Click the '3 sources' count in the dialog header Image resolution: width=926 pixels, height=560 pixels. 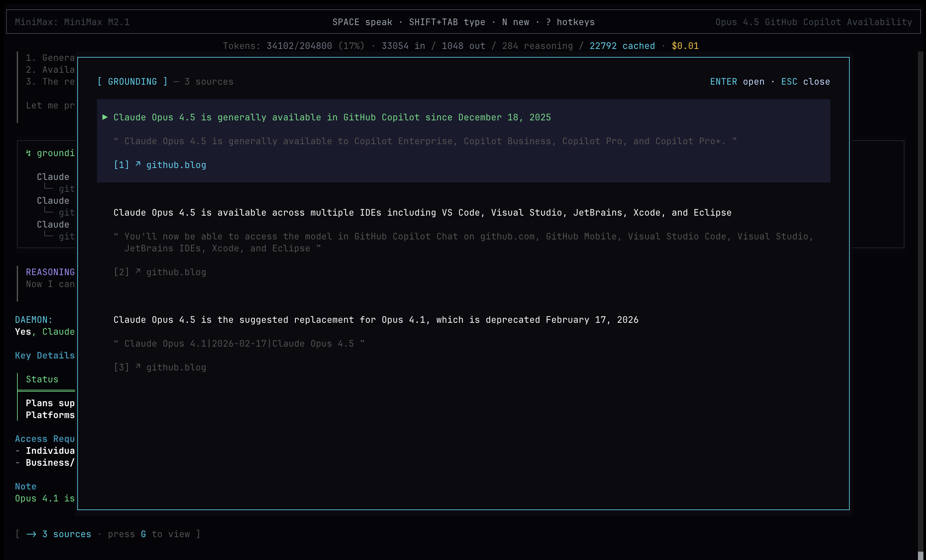209,81
